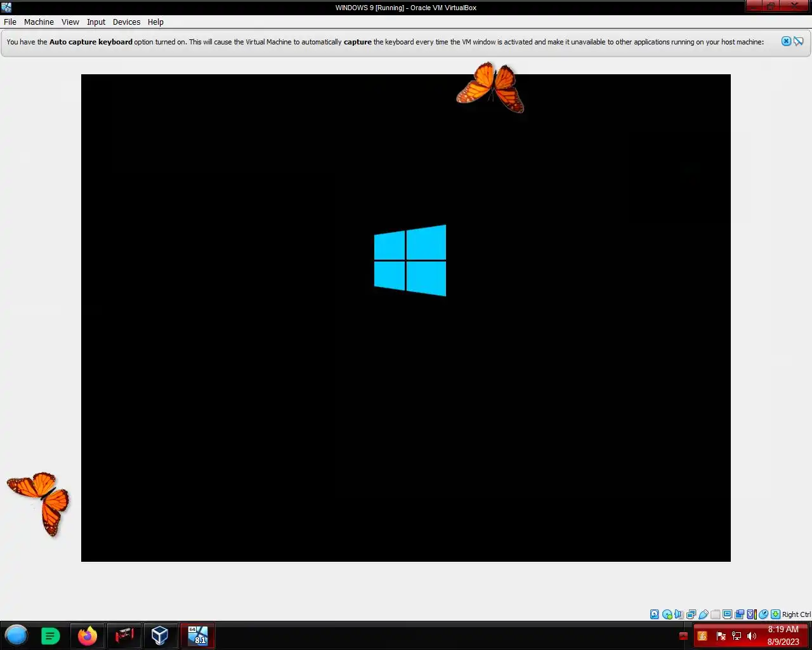The width and height of the screenshot is (812, 650).
Task: Open the Help menu
Action: [155, 22]
